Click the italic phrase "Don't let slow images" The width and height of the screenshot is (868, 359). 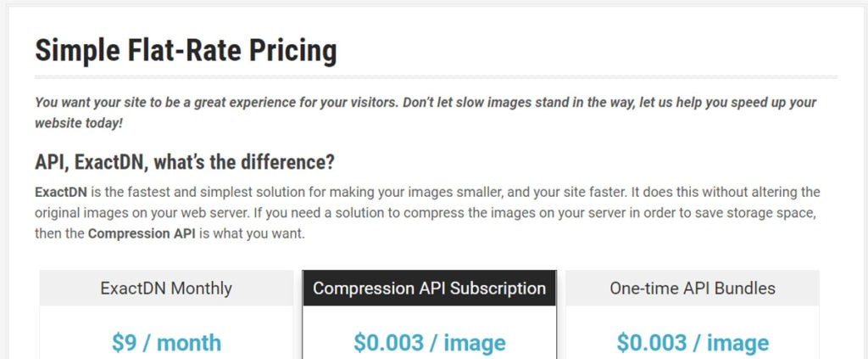point(470,102)
